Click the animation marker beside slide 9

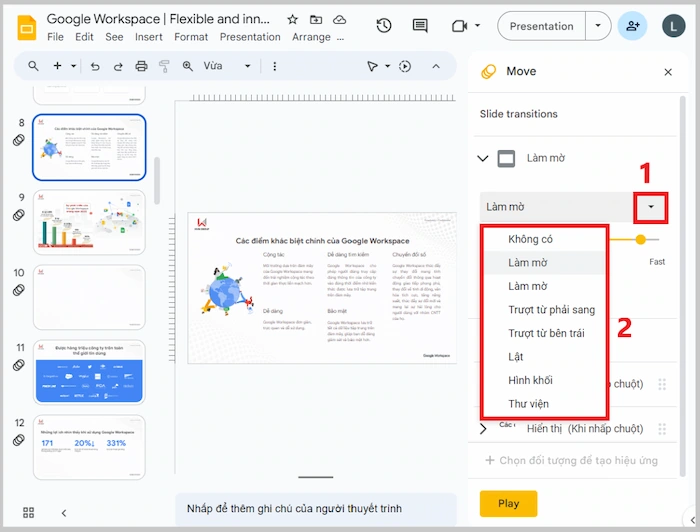(x=18, y=215)
